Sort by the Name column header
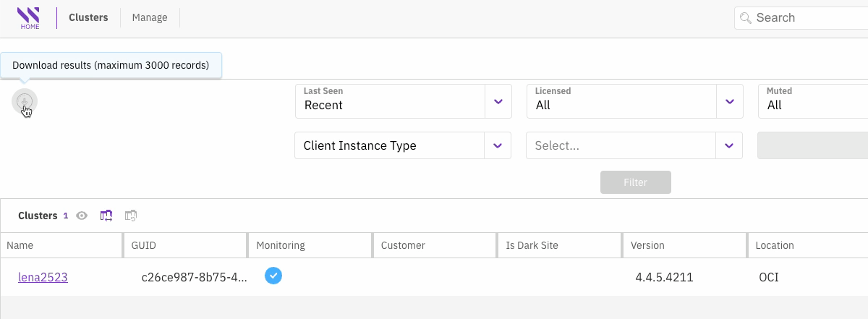Image resolution: width=868 pixels, height=319 pixels. [x=20, y=245]
